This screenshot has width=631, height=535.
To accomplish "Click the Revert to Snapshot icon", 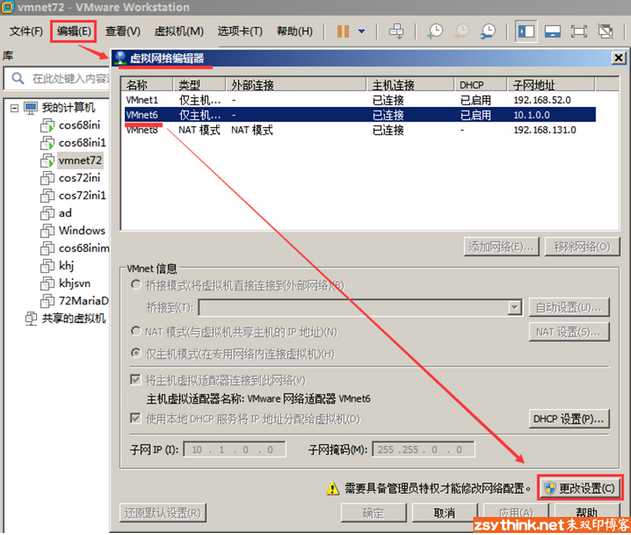I will click(462, 31).
